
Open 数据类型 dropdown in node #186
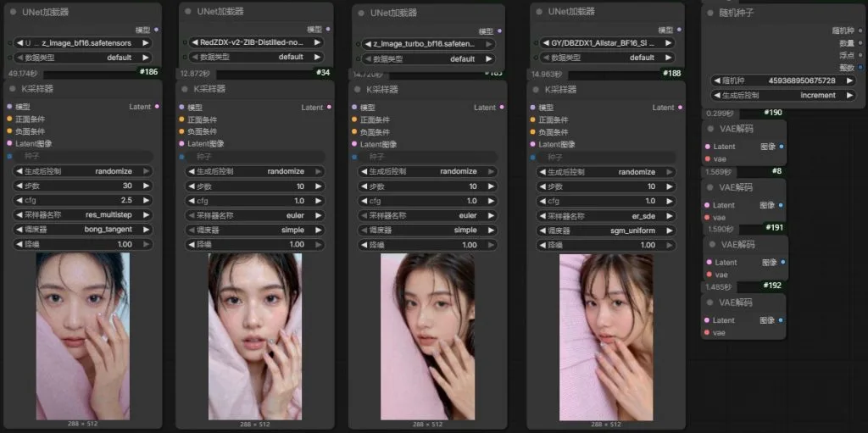[x=82, y=57]
